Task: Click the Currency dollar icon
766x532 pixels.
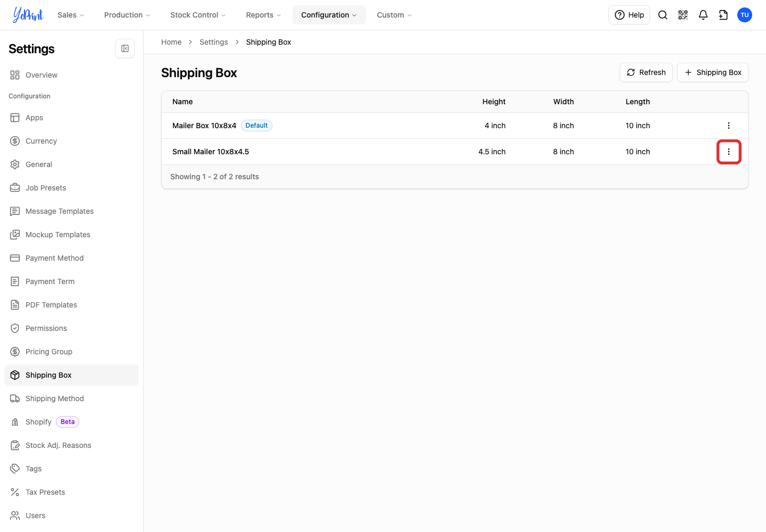Action: [x=15, y=141]
